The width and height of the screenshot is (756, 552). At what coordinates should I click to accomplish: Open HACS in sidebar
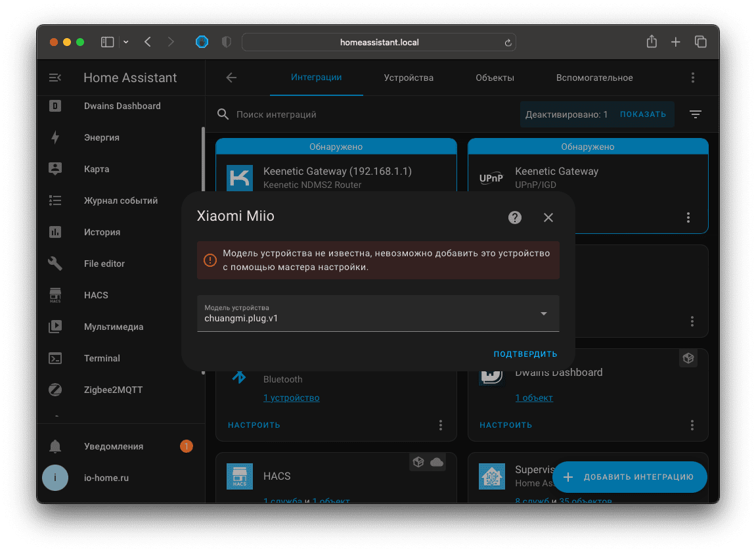pyautogui.click(x=96, y=295)
